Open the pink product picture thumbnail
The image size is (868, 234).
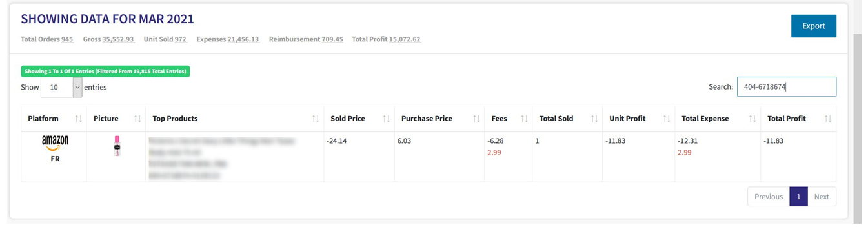[117, 146]
